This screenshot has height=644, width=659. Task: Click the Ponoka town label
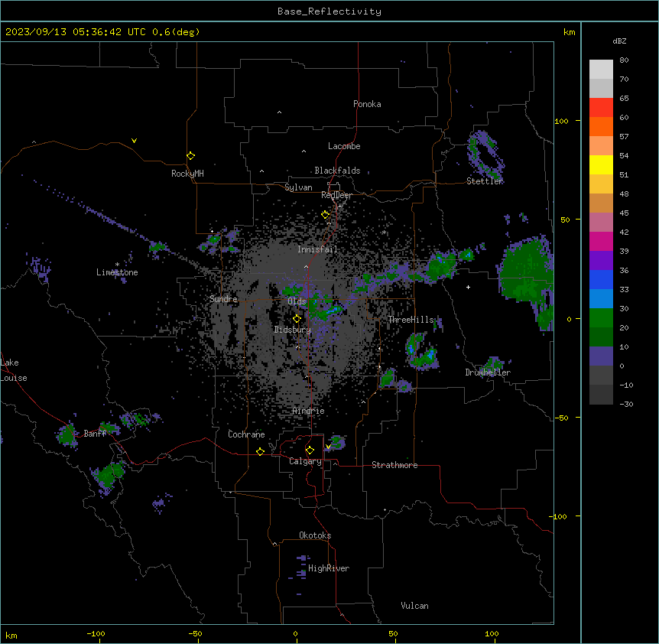(367, 104)
